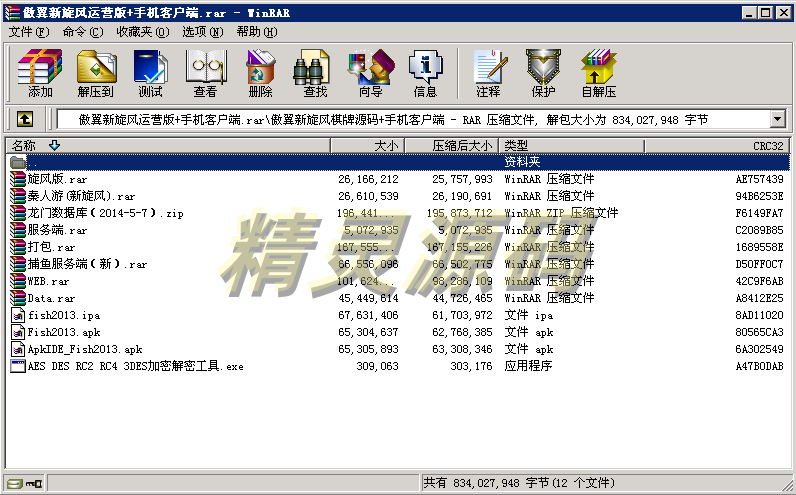This screenshot has height=495, width=796.
Task: Click the type cell 文件 ipa
Action: [528, 315]
